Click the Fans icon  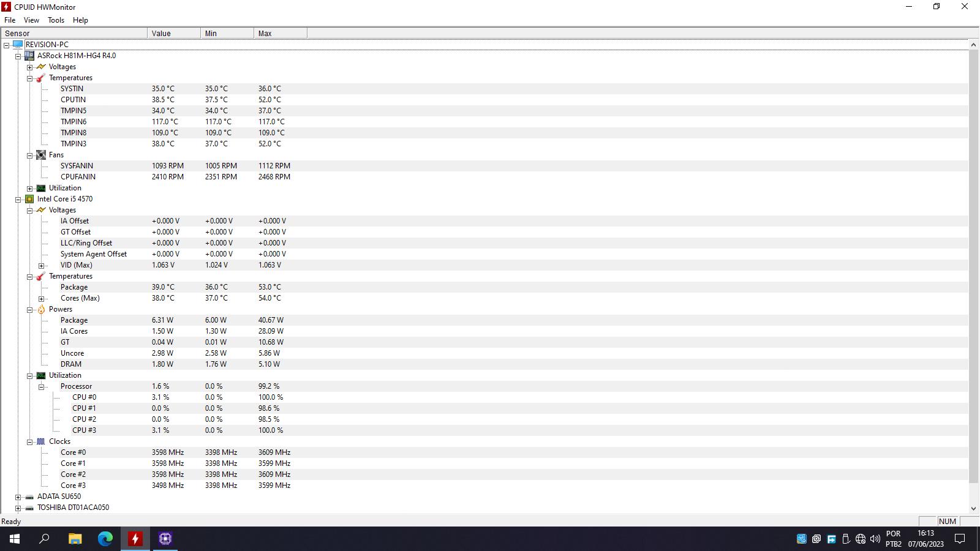(41, 155)
